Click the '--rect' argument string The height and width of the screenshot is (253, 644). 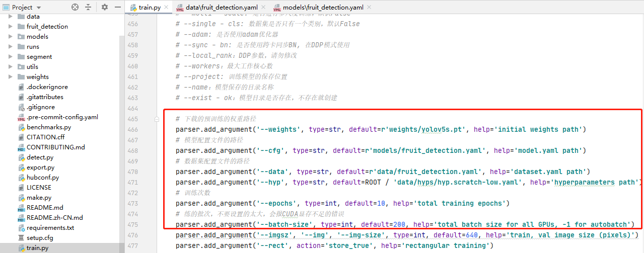275,245
